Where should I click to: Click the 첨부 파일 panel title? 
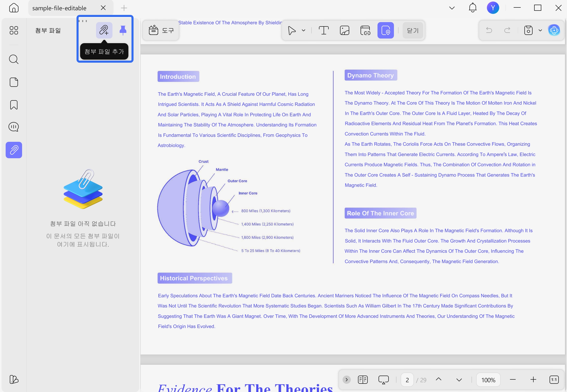(x=48, y=30)
